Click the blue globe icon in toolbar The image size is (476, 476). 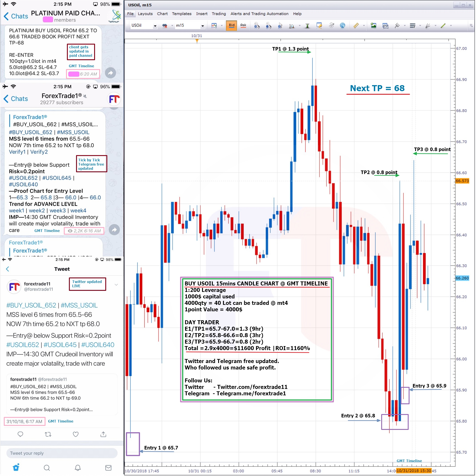point(342,25)
